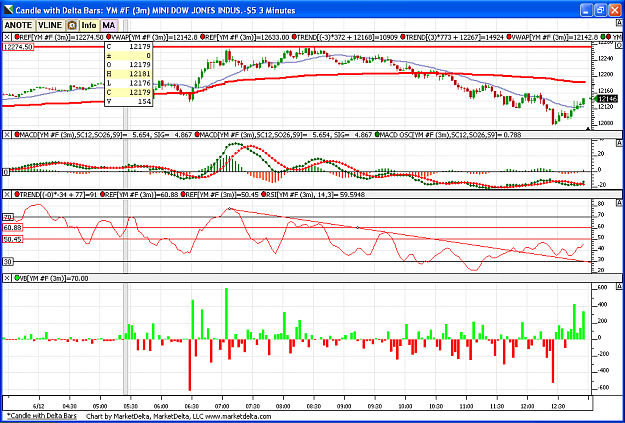Click the small Q box beside the price scale
The image size is (625, 423).
619,45
